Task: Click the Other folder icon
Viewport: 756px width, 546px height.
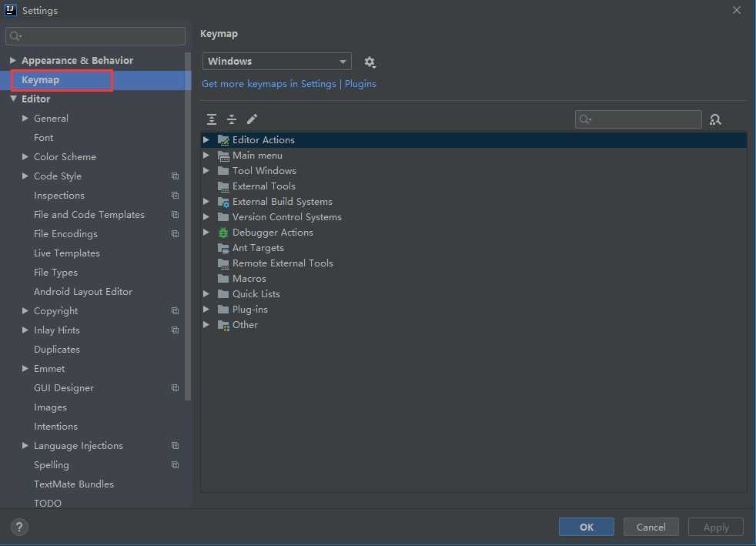Action: pos(223,325)
